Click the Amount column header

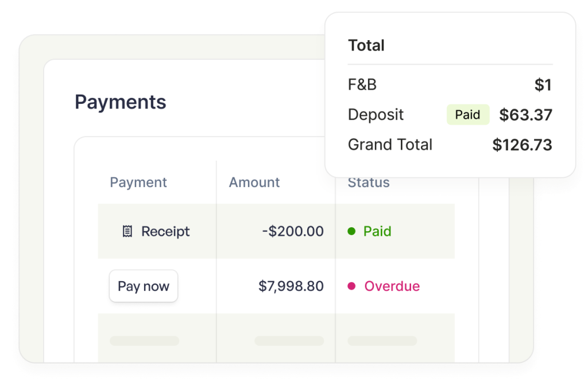[254, 182]
